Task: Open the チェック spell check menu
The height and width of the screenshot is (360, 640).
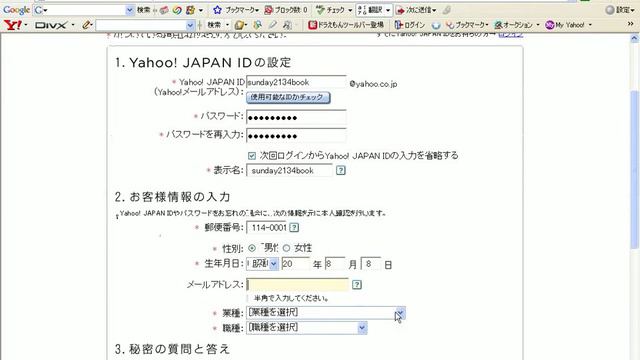Action: (x=334, y=10)
